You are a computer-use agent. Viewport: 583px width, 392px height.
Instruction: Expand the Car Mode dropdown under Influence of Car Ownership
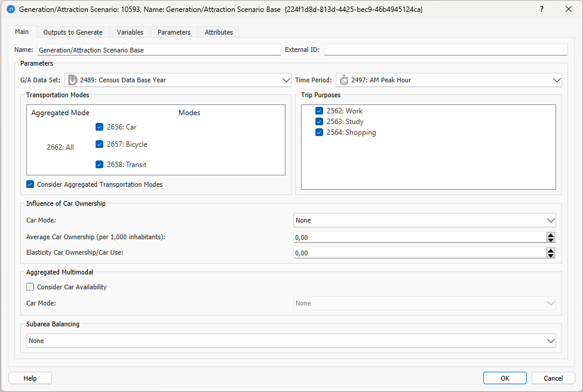tap(550, 220)
